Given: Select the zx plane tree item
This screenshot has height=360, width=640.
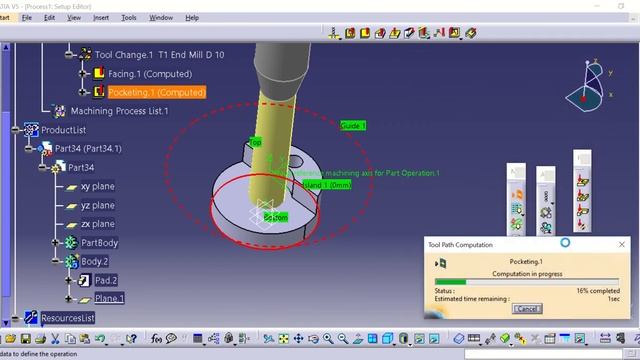Looking at the screenshot, I should pyautogui.click(x=98, y=224).
